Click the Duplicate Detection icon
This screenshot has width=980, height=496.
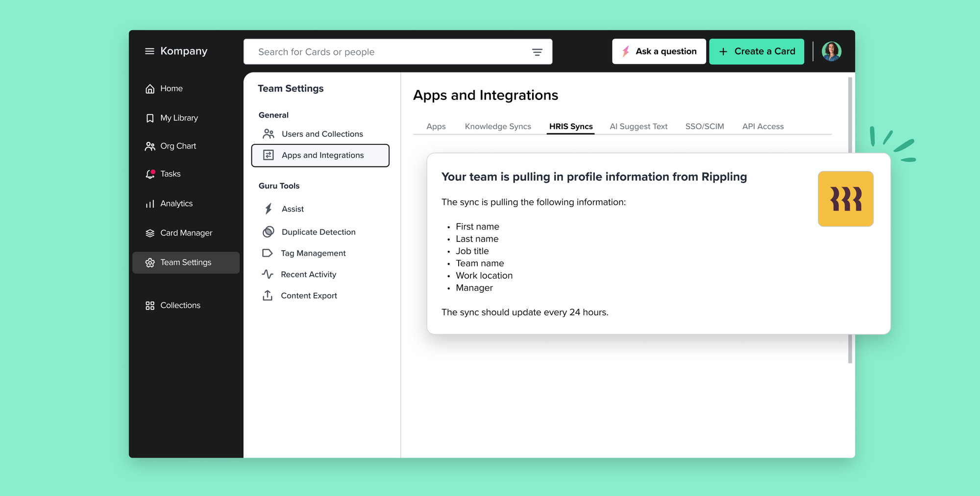pyautogui.click(x=268, y=231)
